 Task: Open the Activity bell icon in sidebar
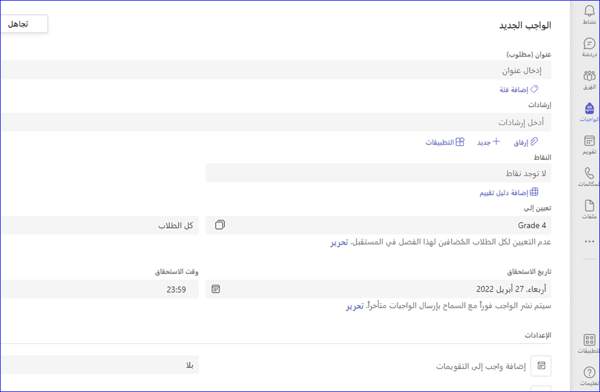[589, 11]
